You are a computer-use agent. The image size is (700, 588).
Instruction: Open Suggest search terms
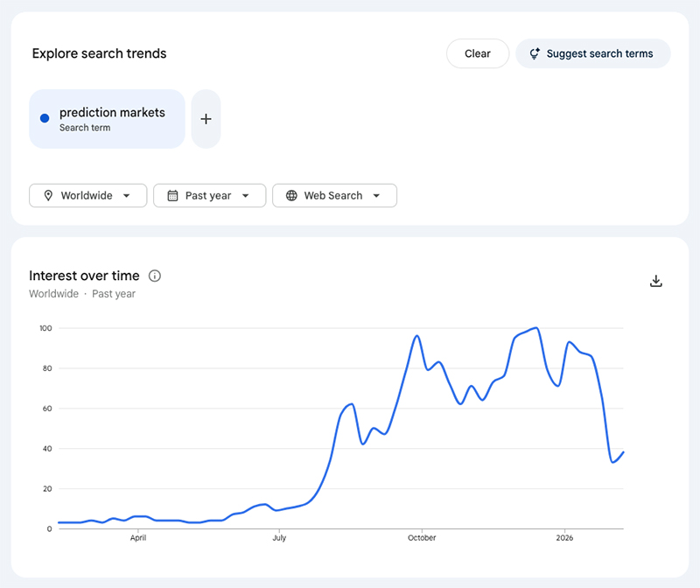pos(593,53)
